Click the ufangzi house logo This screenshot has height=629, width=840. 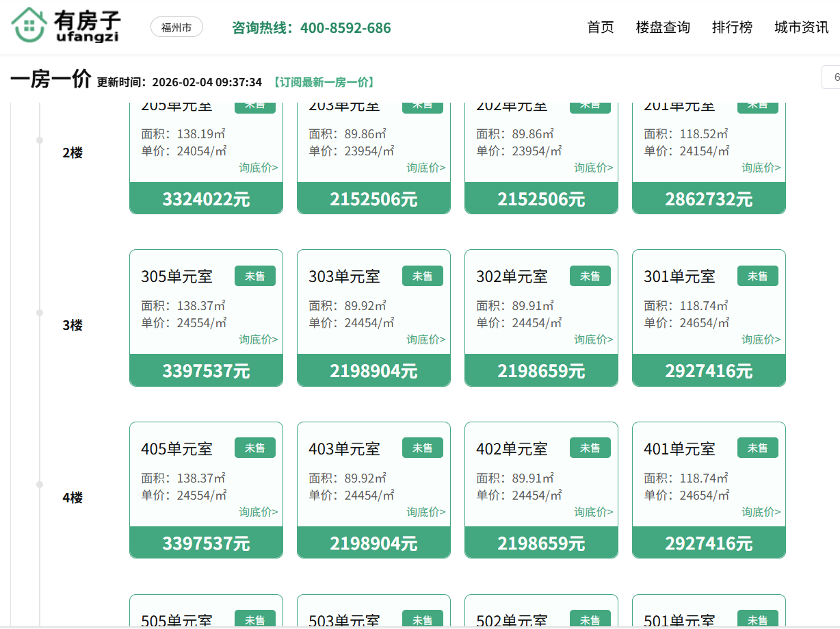tap(65, 26)
